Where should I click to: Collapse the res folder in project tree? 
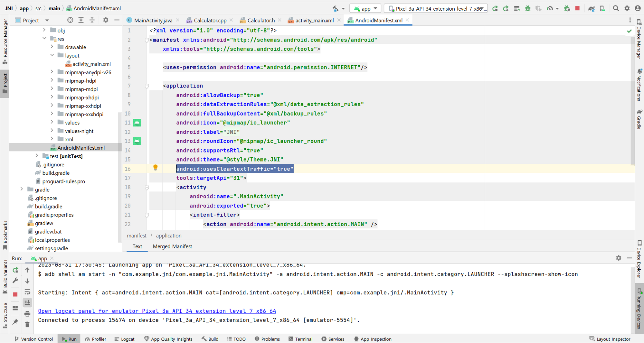pos(44,38)
